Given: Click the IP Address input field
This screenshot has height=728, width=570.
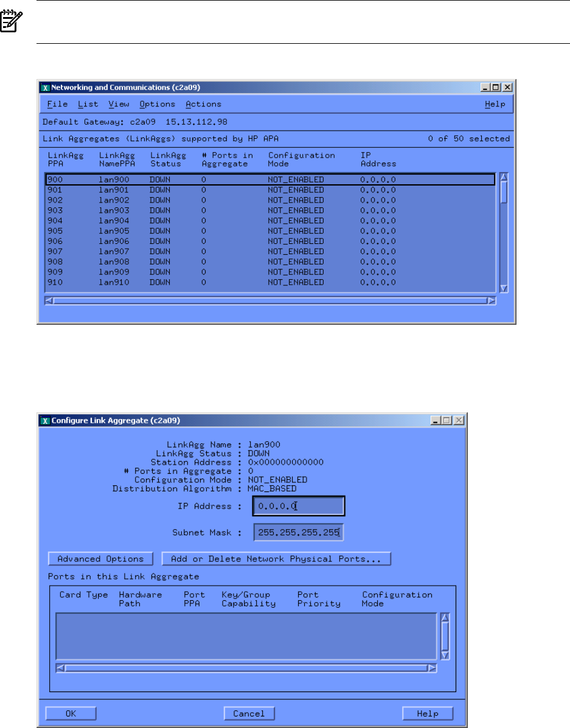Looking at the screenshot, I should click(x=299, y=506).
